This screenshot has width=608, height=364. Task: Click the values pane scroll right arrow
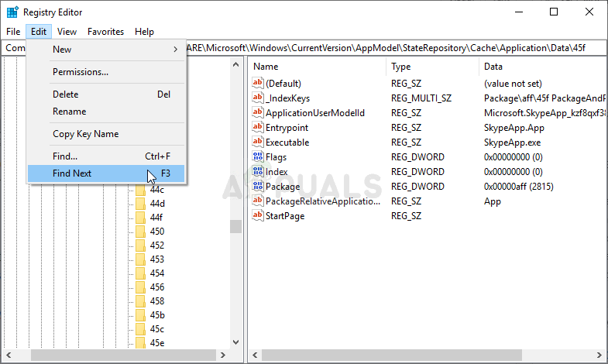[599, 355]
